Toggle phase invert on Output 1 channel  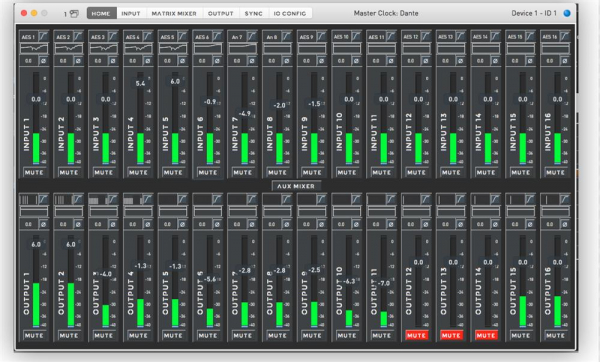coord(43,224)
